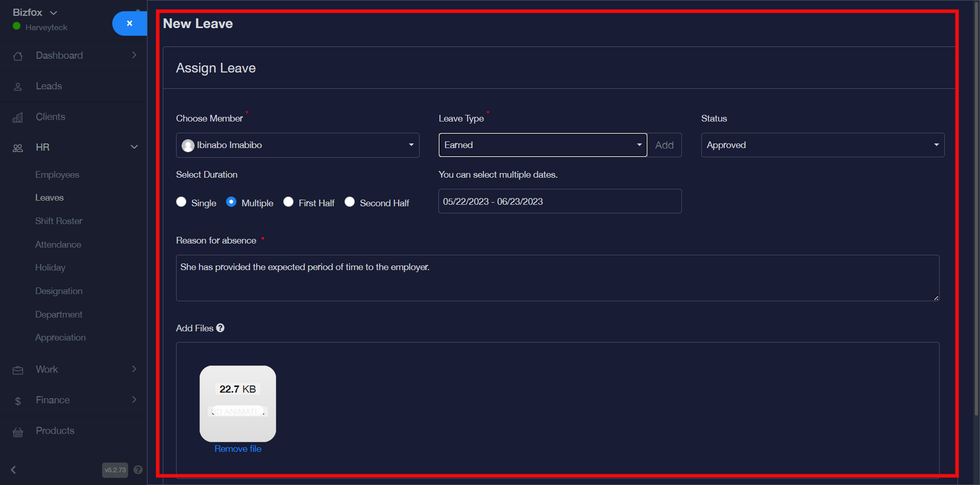The height and width of the screenshot is (485, 980).
Task: Open the Leave Type dropdown showing Earned
Action: click(543, 145)
